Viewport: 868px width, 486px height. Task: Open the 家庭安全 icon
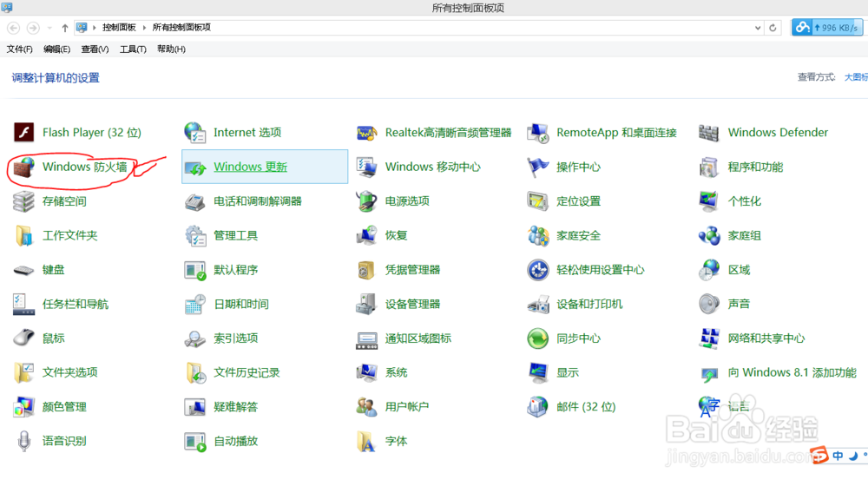click(537, 235)
